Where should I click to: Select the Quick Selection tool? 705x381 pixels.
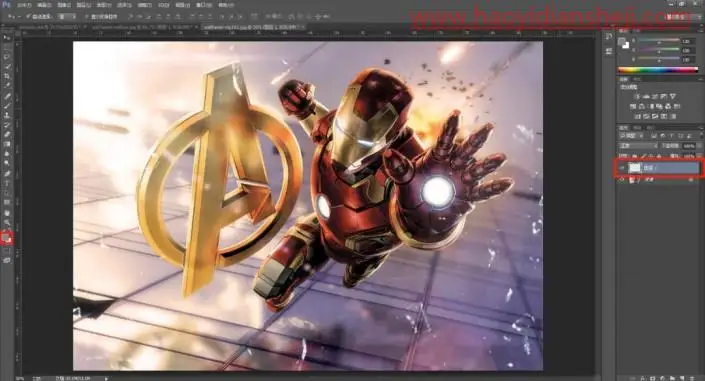7,67
